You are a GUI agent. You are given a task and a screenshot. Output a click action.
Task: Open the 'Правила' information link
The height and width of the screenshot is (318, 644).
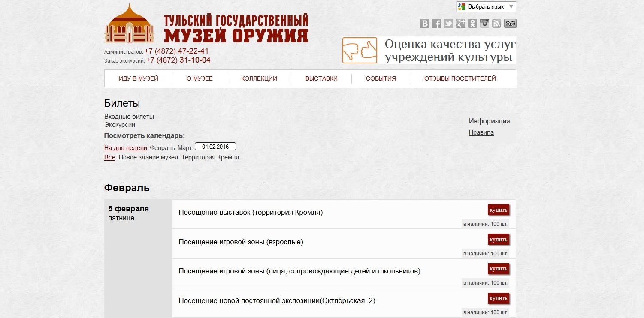[x=481, y=132]
